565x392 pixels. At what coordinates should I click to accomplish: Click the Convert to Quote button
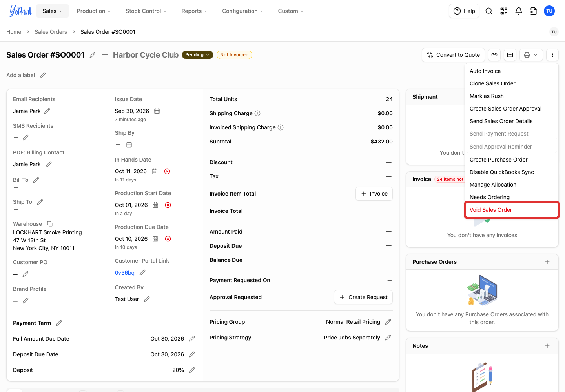point(454,55)
